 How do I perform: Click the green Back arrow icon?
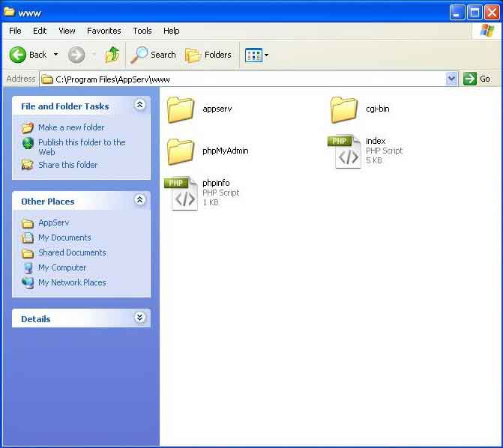(17, 55)
